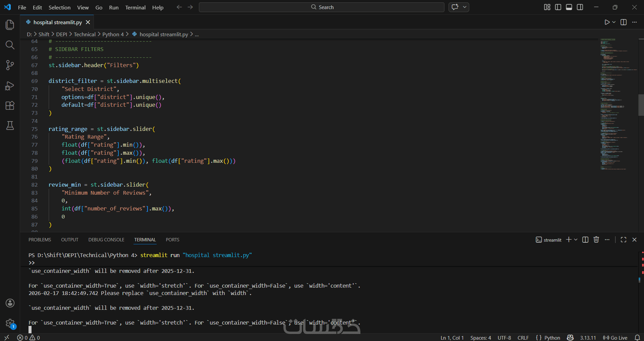644x341 pixels.
Task: Switch to the OUTPUT panel tab
Action: coord(70,240)
